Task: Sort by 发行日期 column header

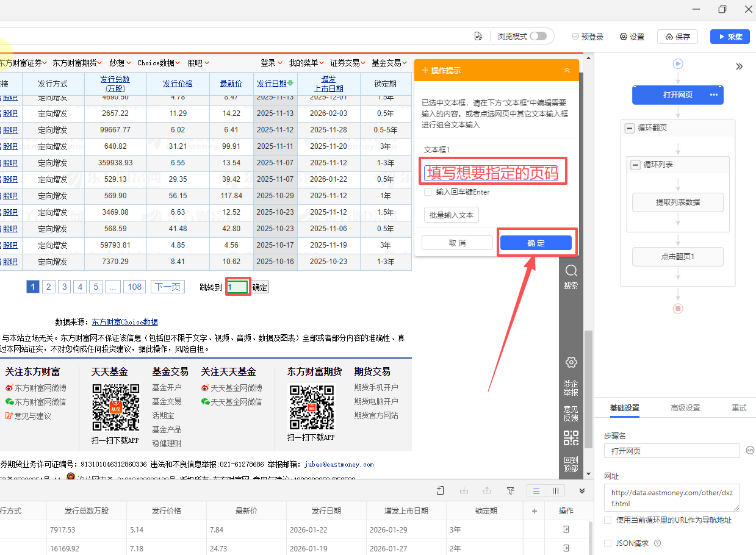Action: click(272, 84)
